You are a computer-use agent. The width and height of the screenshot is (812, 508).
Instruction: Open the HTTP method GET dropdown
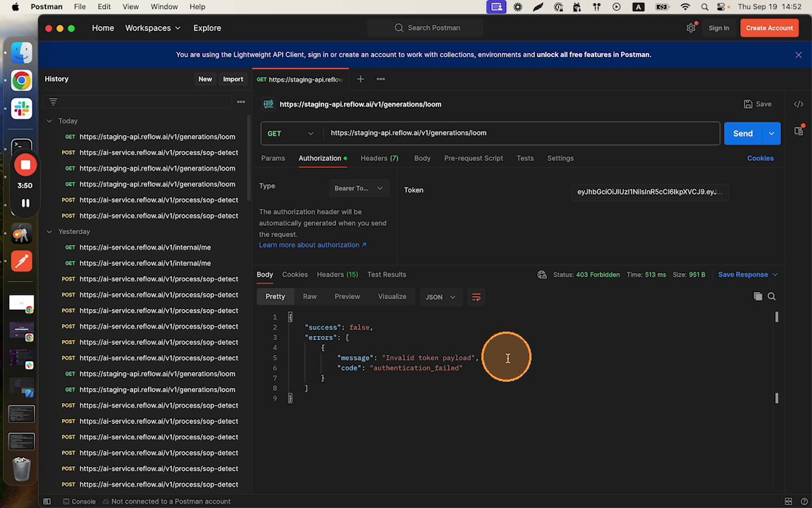pyautogui.click(x=290, y=133)
